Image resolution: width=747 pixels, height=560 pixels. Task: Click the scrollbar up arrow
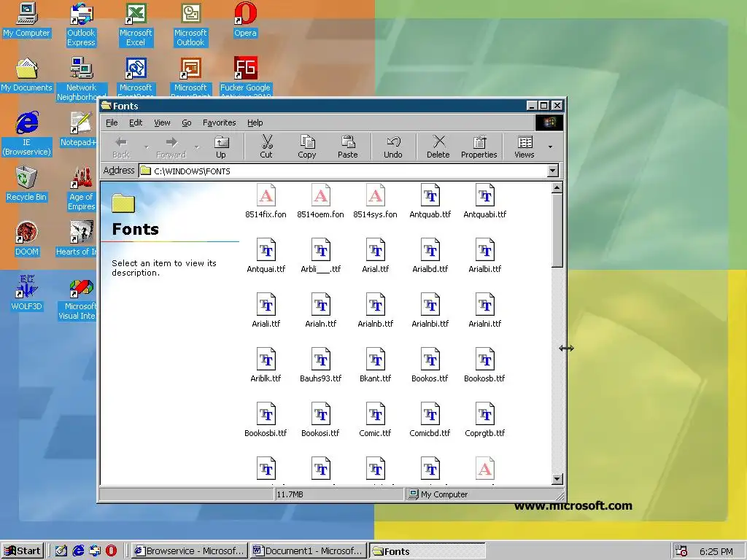pyautogui.click(x=557, y=187)
